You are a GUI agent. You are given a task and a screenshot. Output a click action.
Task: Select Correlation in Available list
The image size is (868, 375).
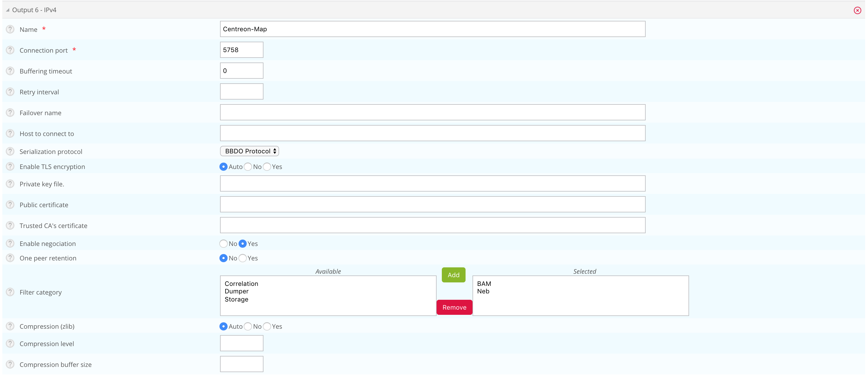[241, 284]
